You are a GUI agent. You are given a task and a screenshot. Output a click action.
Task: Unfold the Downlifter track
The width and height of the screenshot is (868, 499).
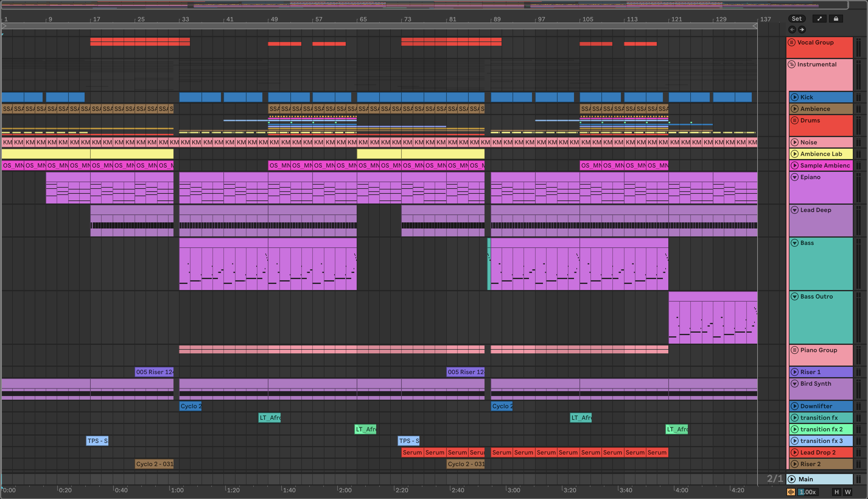pyautogui.click(x=794, y=406)
